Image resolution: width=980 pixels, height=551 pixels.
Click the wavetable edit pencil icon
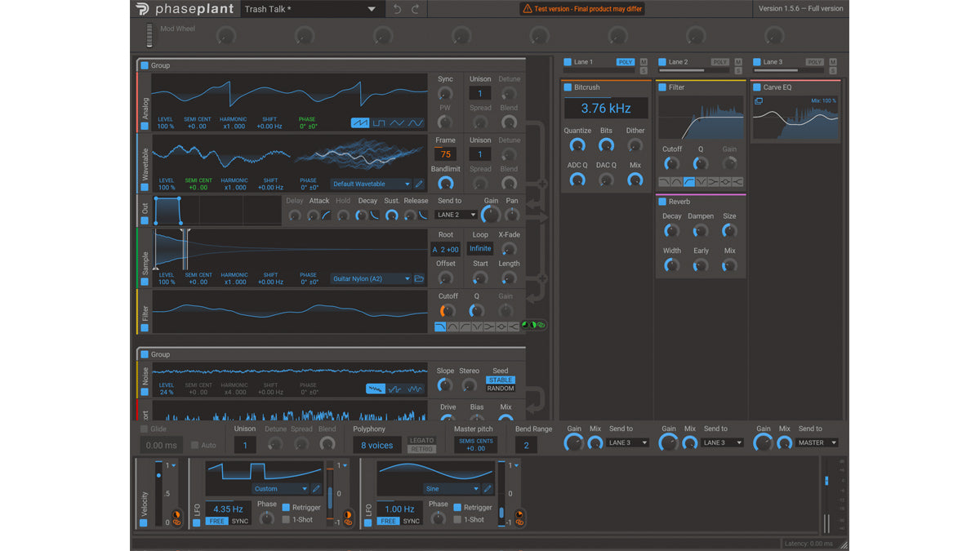pos(419,184)
